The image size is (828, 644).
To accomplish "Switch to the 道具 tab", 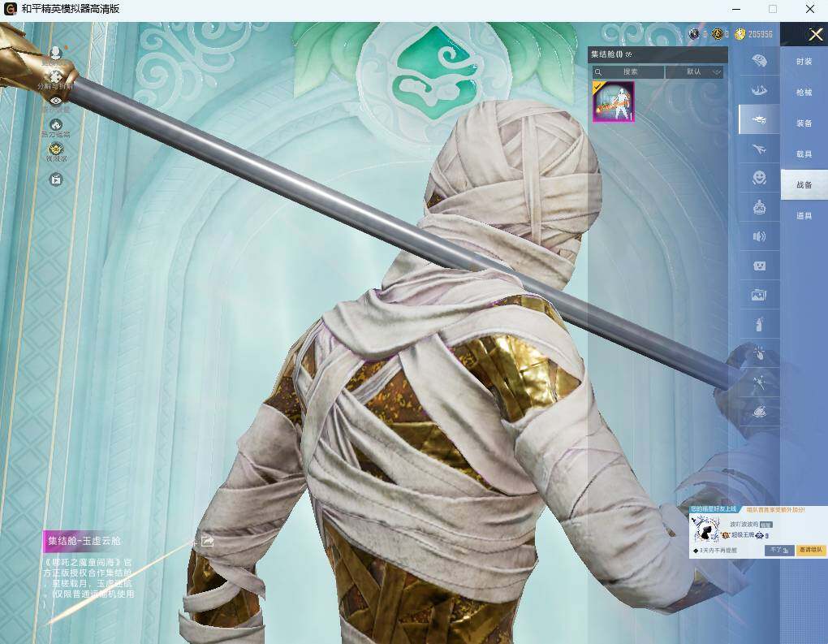I will [804, 215].
